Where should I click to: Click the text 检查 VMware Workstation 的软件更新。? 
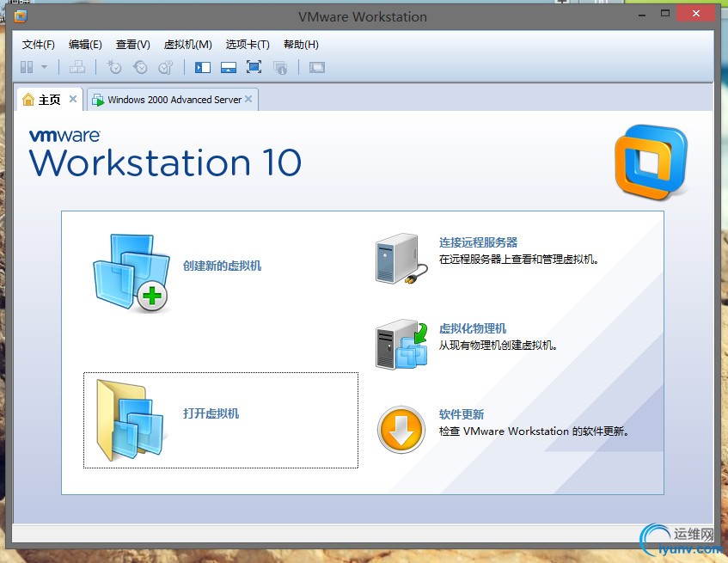pos(534,431)
